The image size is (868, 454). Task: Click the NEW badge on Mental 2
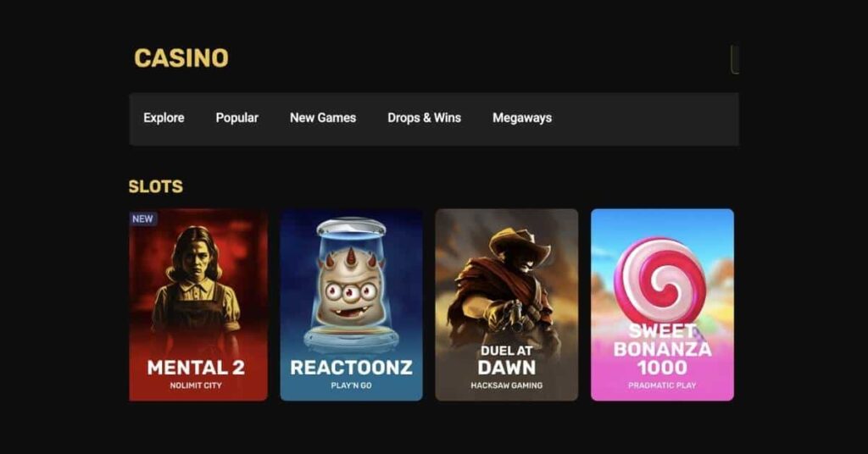[x=142, y=219]
